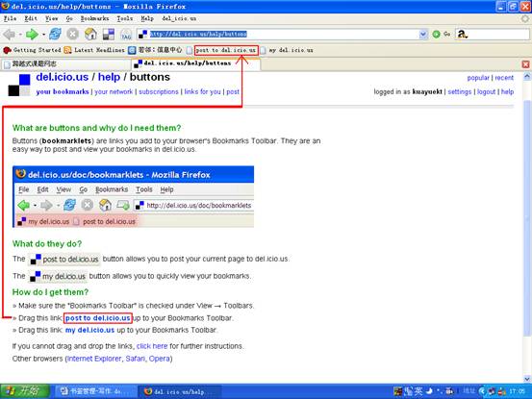Open the 'Safari' browser link
532x399 pixels.
(x=135, y=359)
